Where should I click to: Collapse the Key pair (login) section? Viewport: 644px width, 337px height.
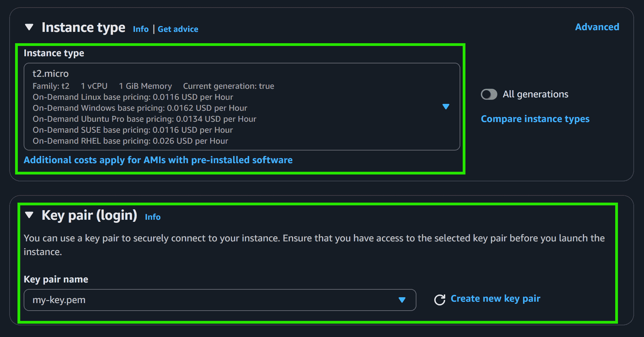[29, 215]
